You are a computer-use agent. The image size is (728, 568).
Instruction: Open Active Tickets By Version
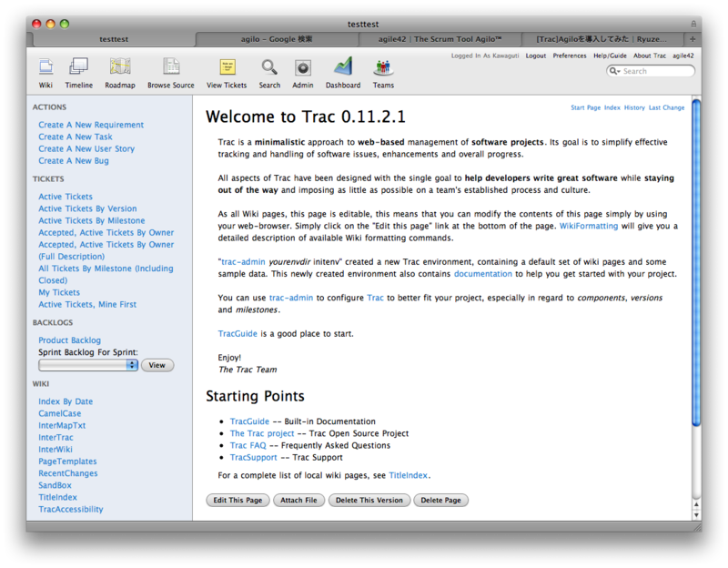(x=87, y=209)
